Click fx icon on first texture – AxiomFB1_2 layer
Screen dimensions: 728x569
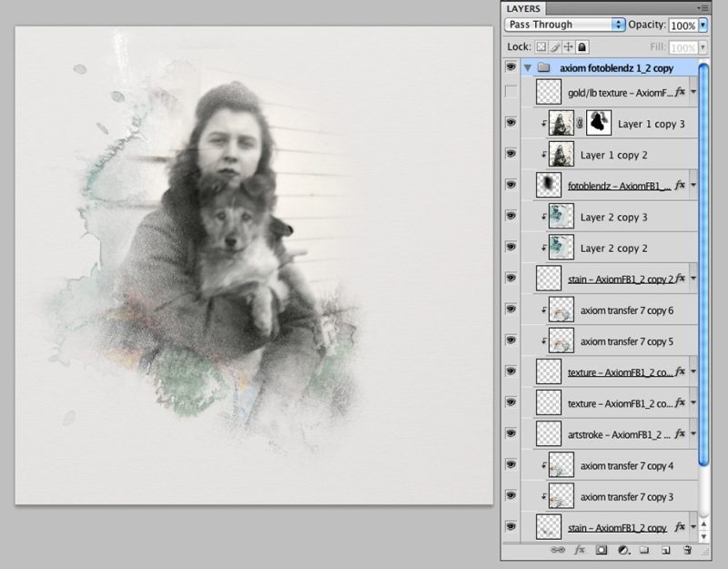680,371
